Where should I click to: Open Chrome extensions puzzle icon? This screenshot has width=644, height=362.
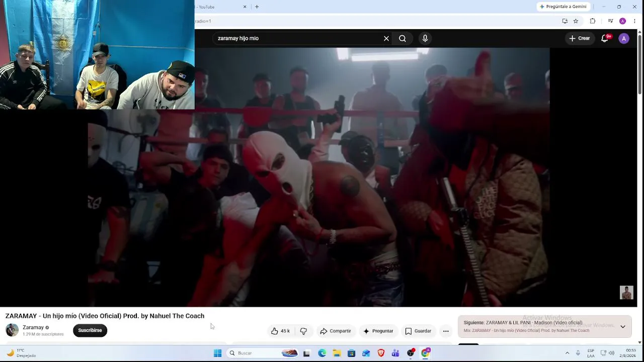tap(593, 21)
